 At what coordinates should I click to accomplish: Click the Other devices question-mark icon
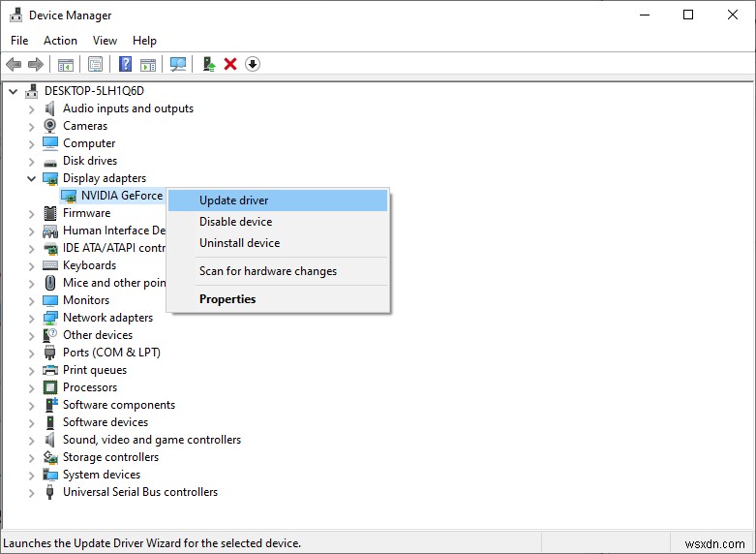pyautogui.click(x=50, y=335)
